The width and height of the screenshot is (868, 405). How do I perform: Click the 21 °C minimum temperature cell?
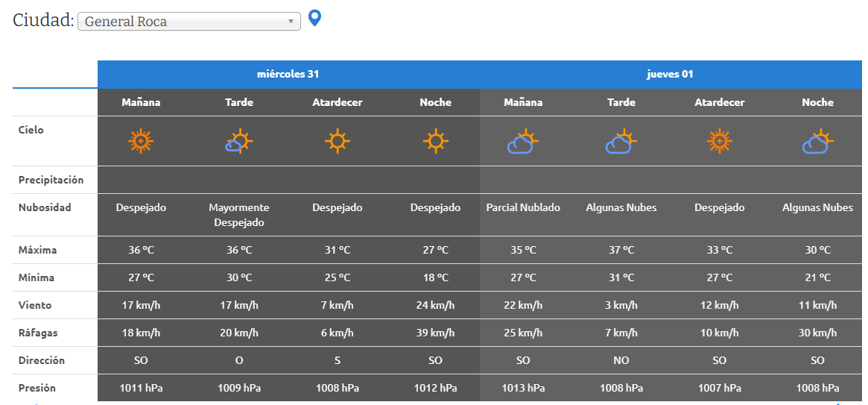[x=817, y=277]
